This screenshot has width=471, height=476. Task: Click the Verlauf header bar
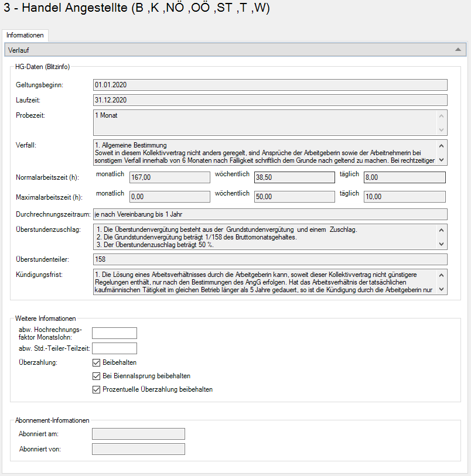coord(234,50)
